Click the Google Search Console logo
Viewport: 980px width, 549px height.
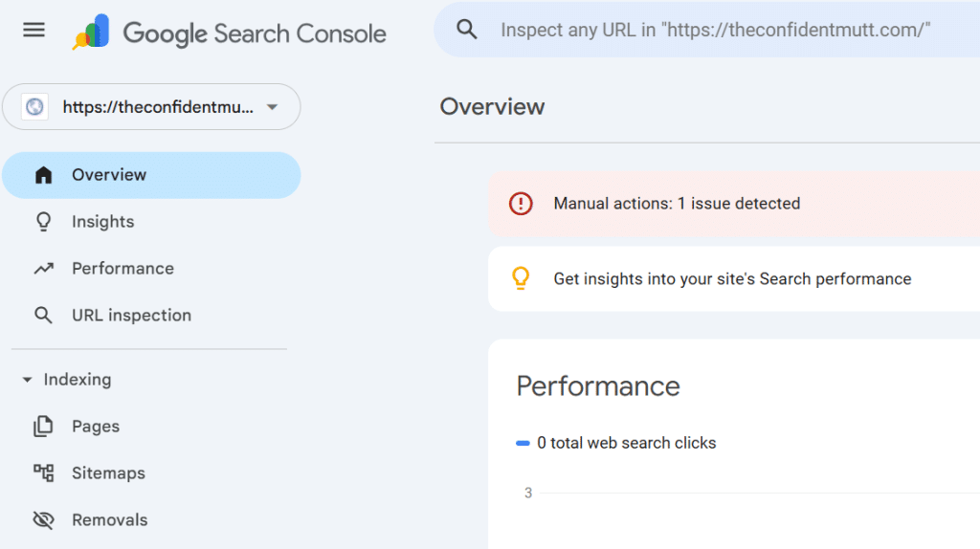229,33
